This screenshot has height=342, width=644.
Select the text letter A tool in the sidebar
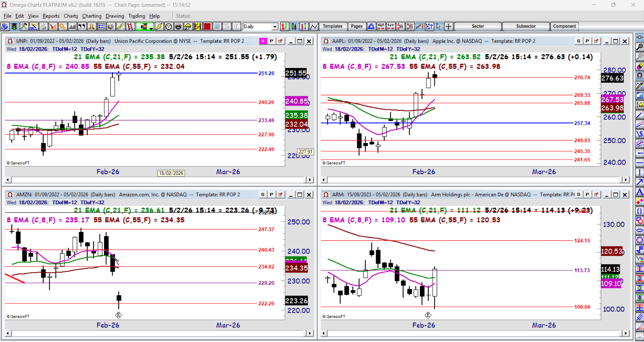tap(640, 192)
